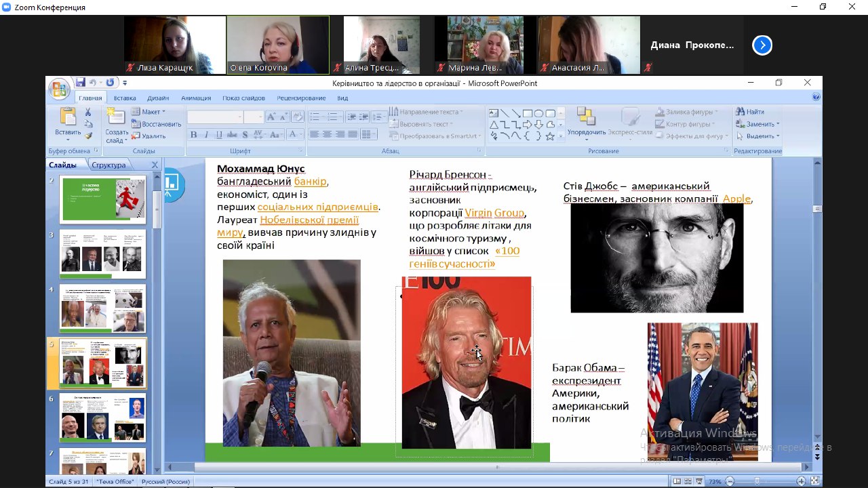Click the Increase Indent icon

[x=365, y=117]
